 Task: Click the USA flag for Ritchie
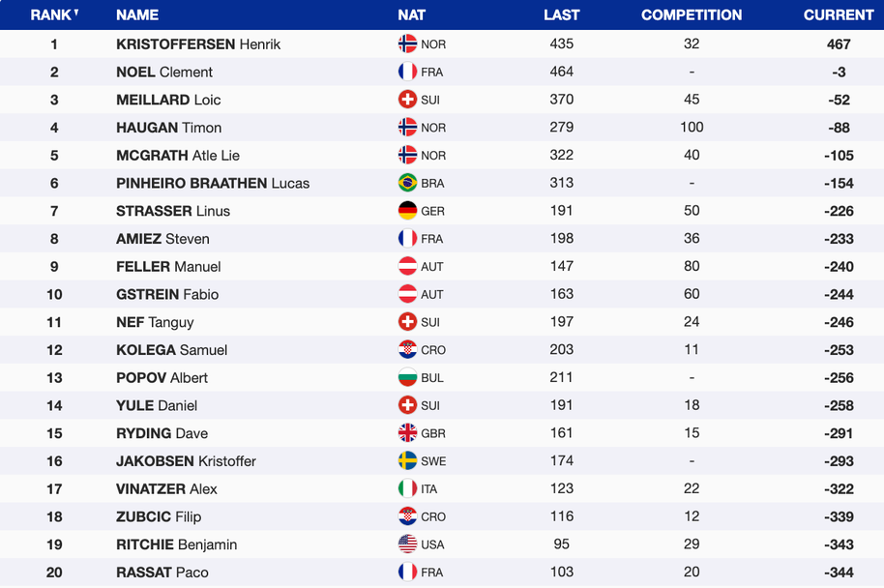(407, 544)
